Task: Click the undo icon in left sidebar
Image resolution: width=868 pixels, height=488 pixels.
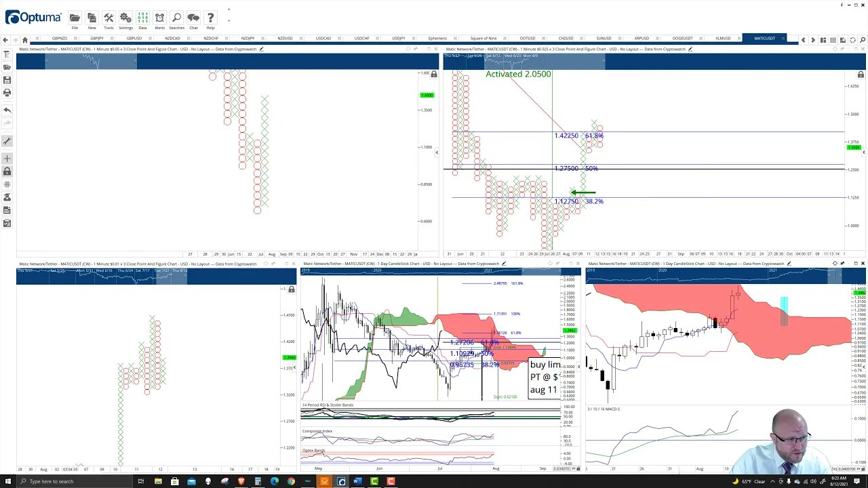Action: [x=7, y=110]
